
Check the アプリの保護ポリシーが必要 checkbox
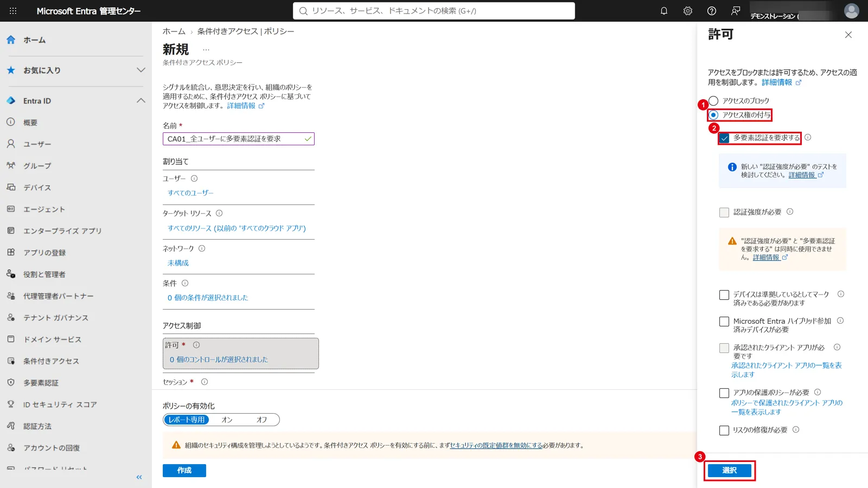click(x=724, y=393)
